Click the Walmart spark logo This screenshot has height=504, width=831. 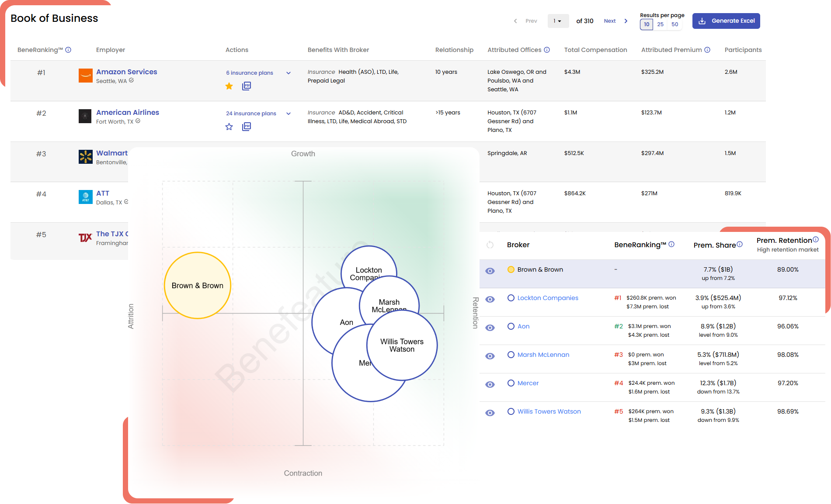85,157
